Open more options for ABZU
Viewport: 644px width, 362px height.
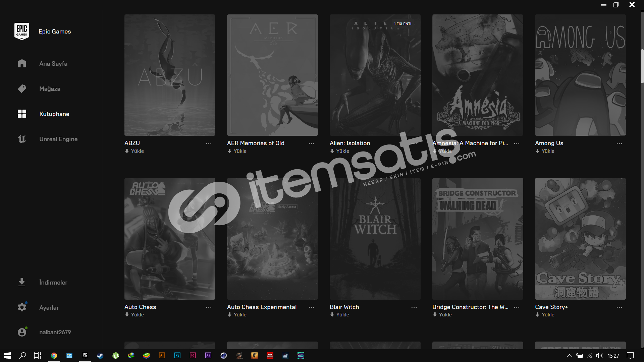point(209,143)
